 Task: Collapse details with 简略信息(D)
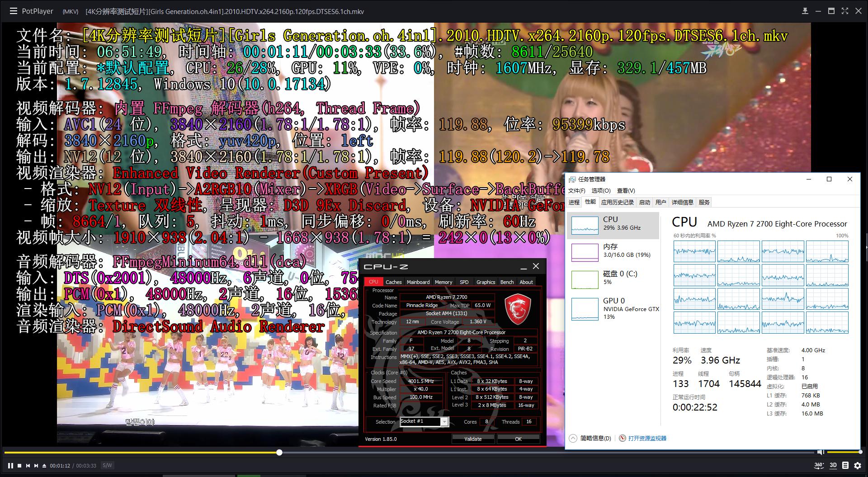pos(590,438)
